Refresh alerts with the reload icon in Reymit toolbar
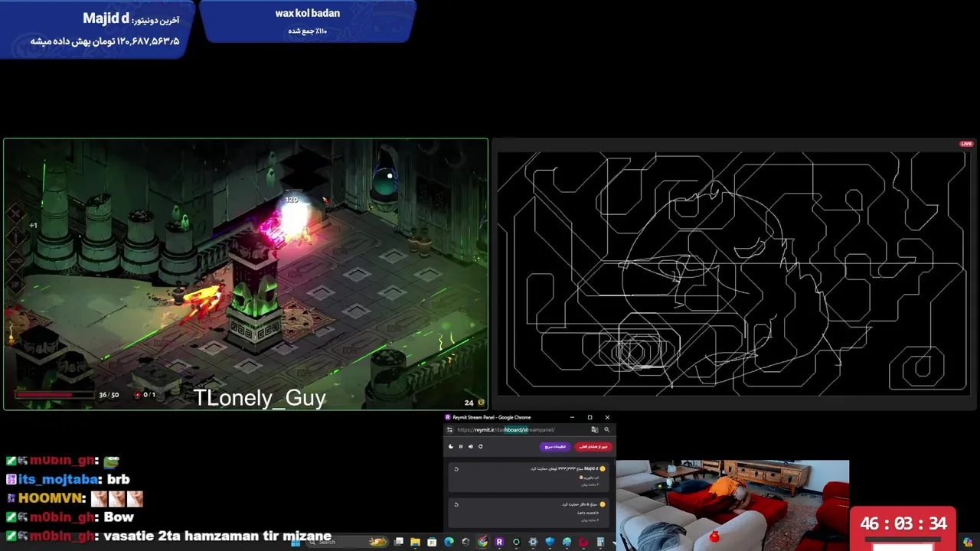The width and height of the screenshot is (980, 551). (x=481, y=446)
